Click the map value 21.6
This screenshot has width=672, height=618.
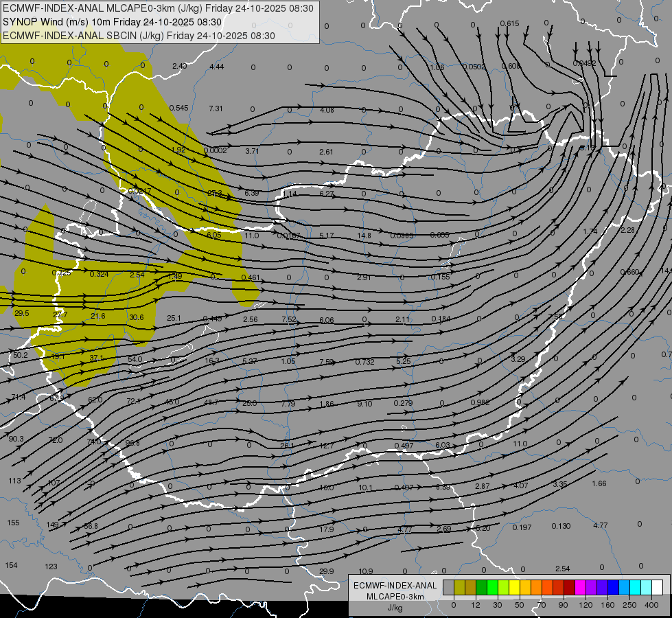coord(97,316)
